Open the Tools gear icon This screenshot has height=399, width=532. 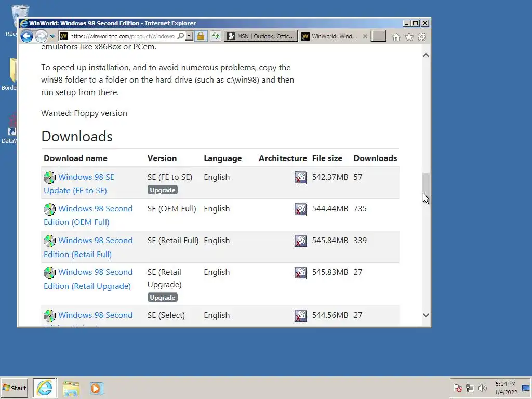coord(422,37)
